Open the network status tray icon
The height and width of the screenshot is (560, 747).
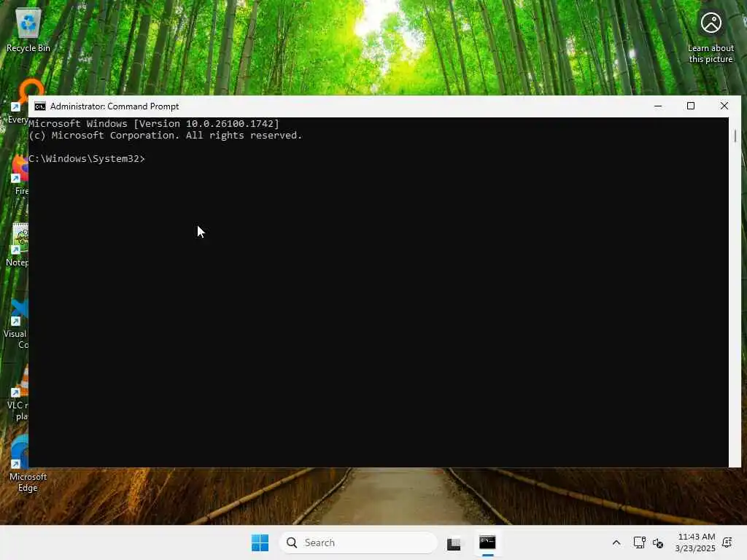pyautogui.click(x=639, y=542)
